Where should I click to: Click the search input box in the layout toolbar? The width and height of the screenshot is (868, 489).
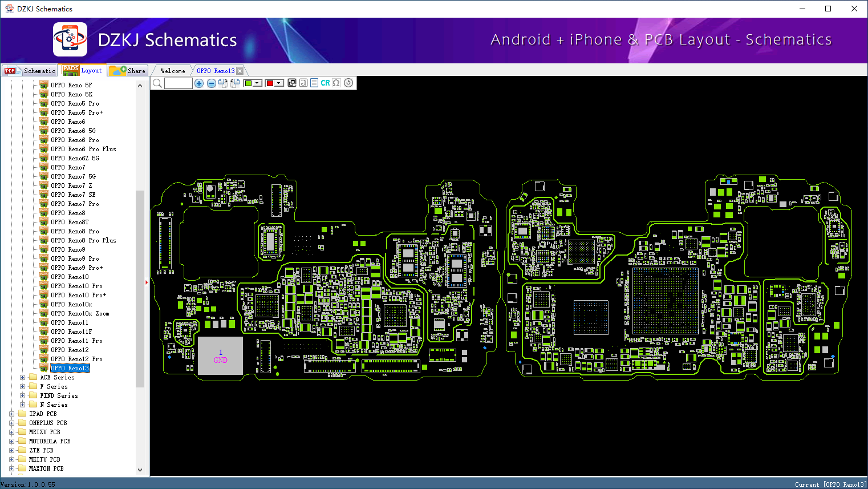[x=179, y=83]
